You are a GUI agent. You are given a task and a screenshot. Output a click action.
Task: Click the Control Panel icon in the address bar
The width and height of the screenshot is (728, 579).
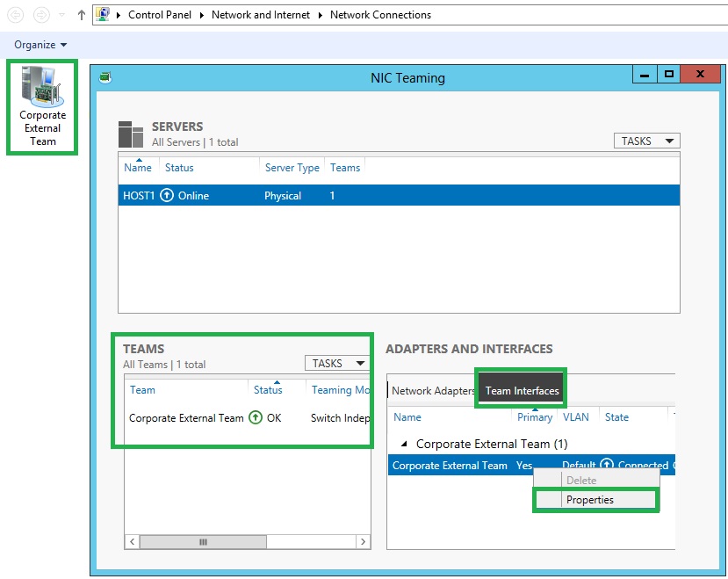(x=103, y=14)
